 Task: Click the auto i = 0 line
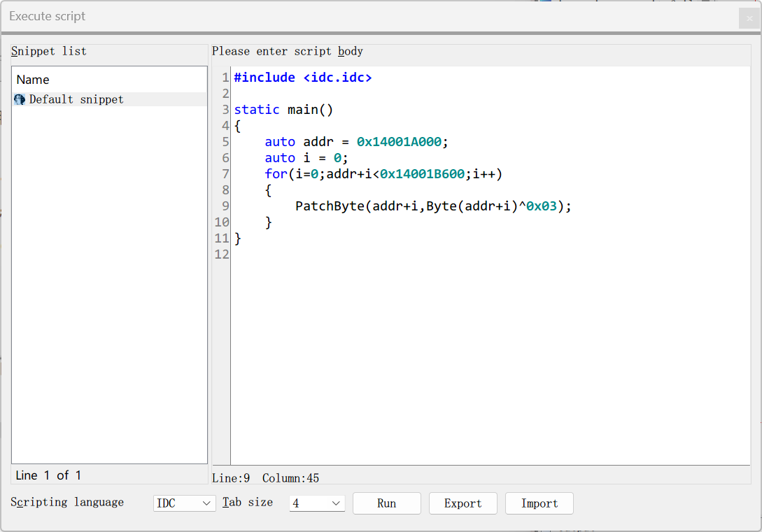point(306,158)
